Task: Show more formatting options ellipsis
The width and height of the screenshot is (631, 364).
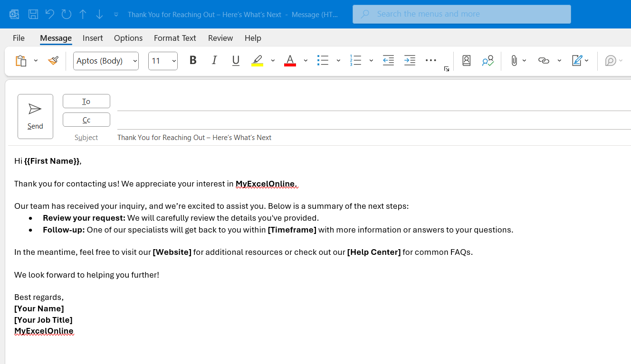Action: tap(431, 60)
